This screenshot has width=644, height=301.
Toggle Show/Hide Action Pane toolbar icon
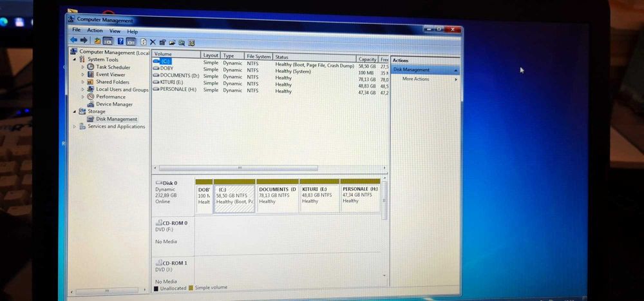131,41
